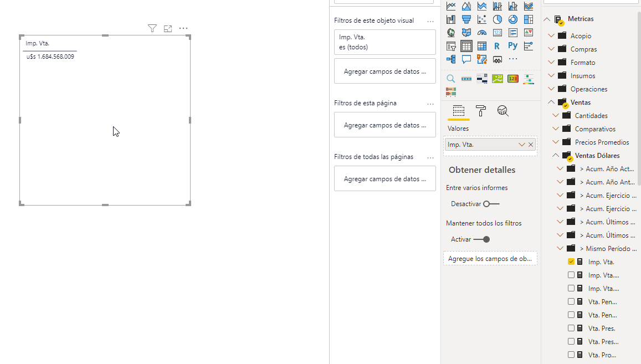
Task: Open focus mode icon above the visual
Action: (x=168, y=29)
